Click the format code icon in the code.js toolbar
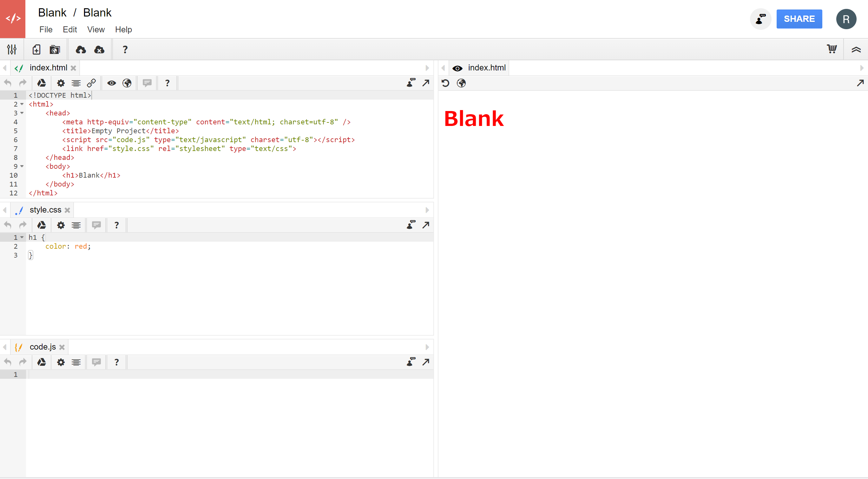The image size is (868, 479). coord(76,362)
